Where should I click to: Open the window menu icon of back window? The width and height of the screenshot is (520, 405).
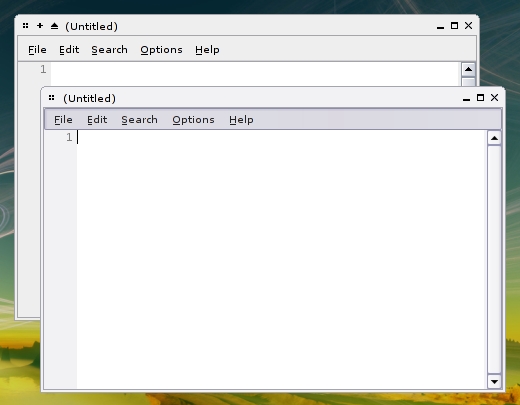26,26
